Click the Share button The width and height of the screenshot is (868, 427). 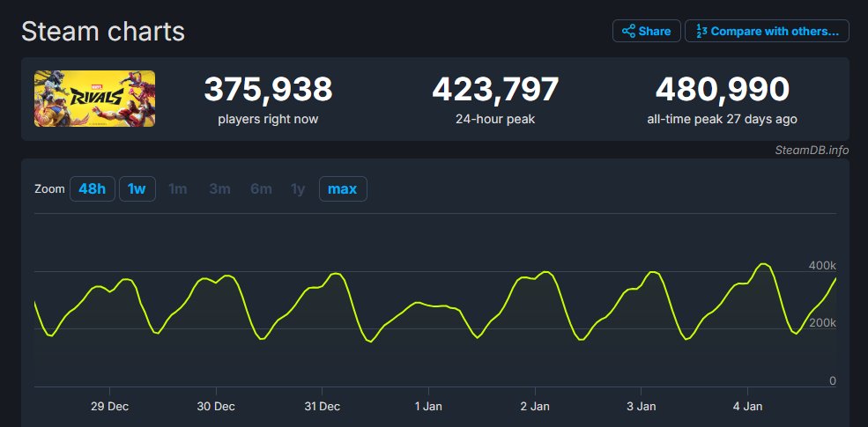point(646,31)
